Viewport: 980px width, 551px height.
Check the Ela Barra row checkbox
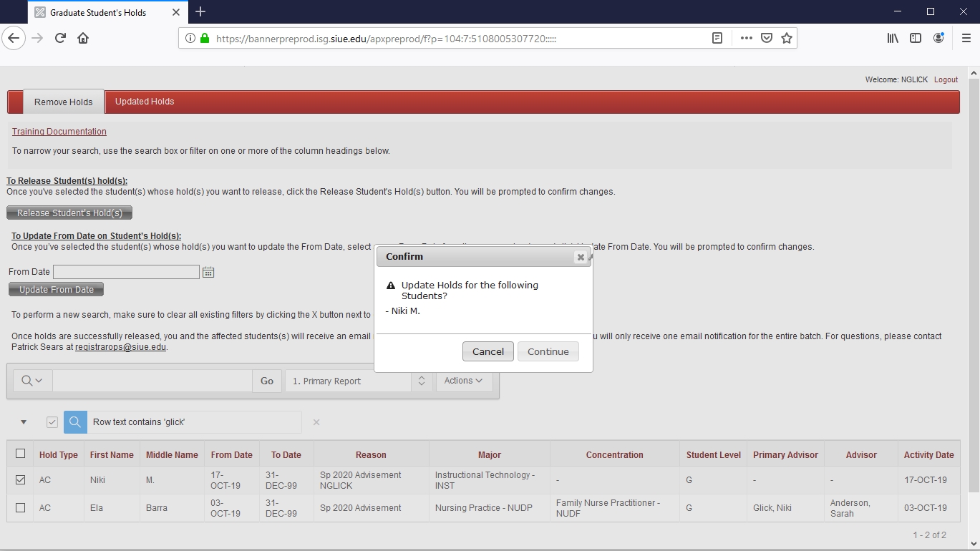click(20, 507)
